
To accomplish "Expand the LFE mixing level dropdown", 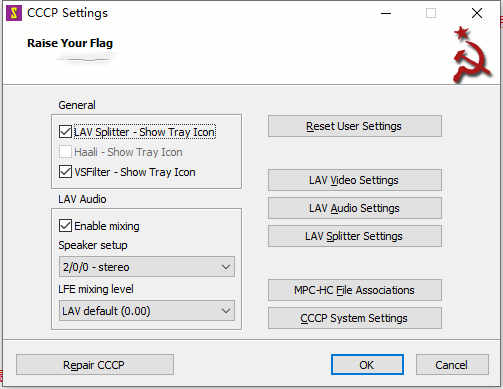I will [x=147, y=311].
